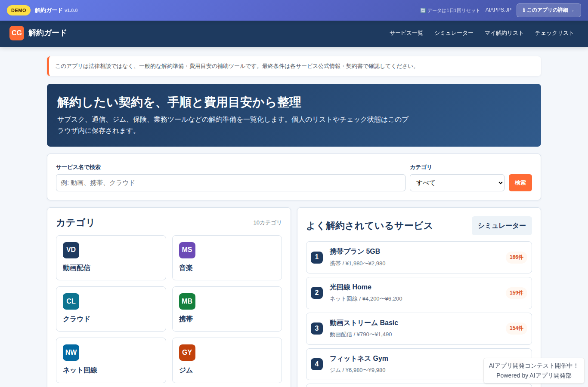The height and width of the screenshot is (387, 588).
Task: Select the 動画配信 category card
Action: coord(111,258)
